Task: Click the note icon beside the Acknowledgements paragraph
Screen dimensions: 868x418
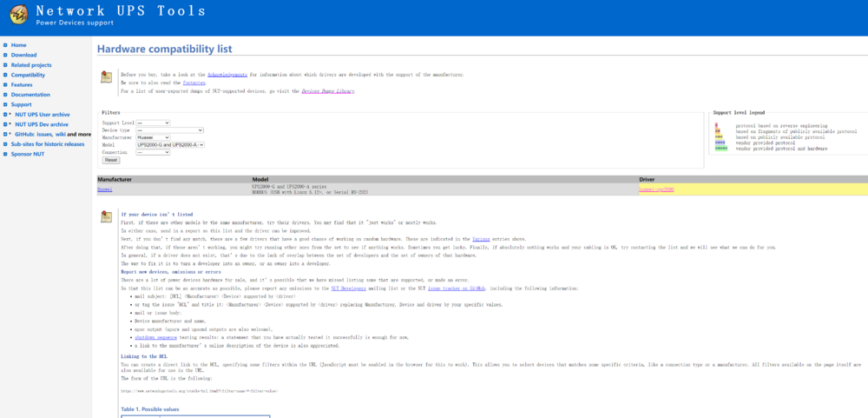Action: coord(106,77)
